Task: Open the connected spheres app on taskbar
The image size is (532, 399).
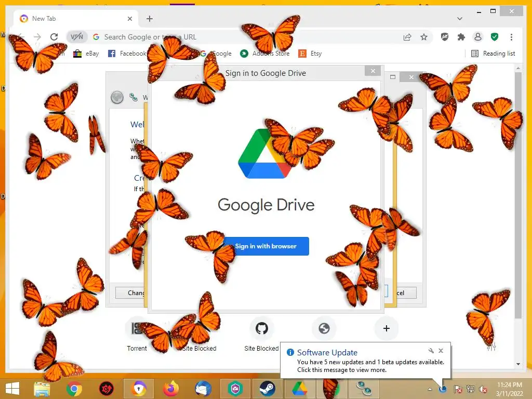Action: click(x=364, y=389)
